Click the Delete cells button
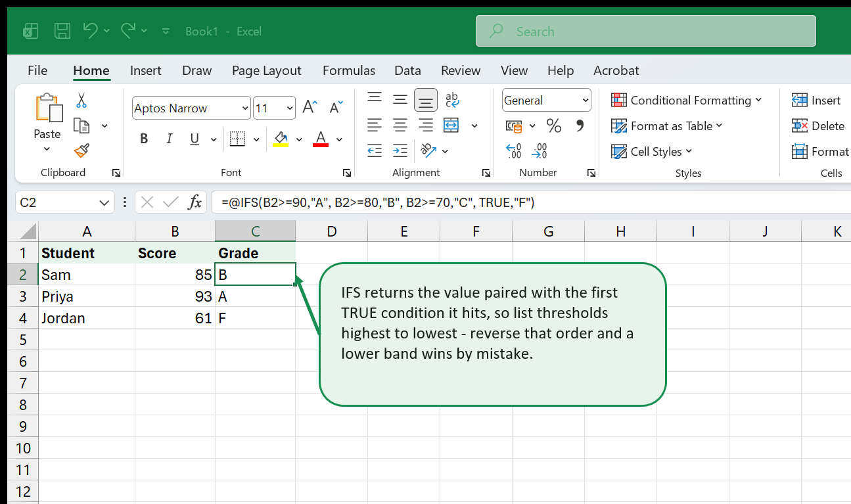Screen dimensions: 851x504 click(819, 126)
